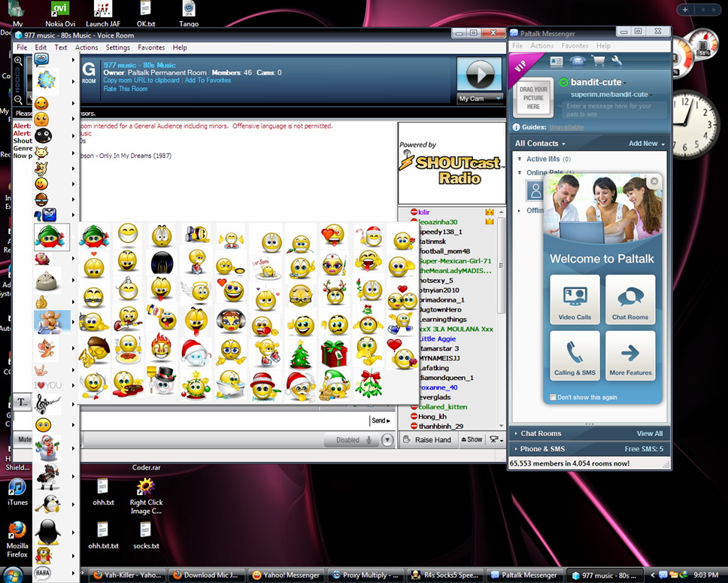The image size is (728, 583).
Task: Zoom out chat text with magnifier minus
Action: click(18, 99)
